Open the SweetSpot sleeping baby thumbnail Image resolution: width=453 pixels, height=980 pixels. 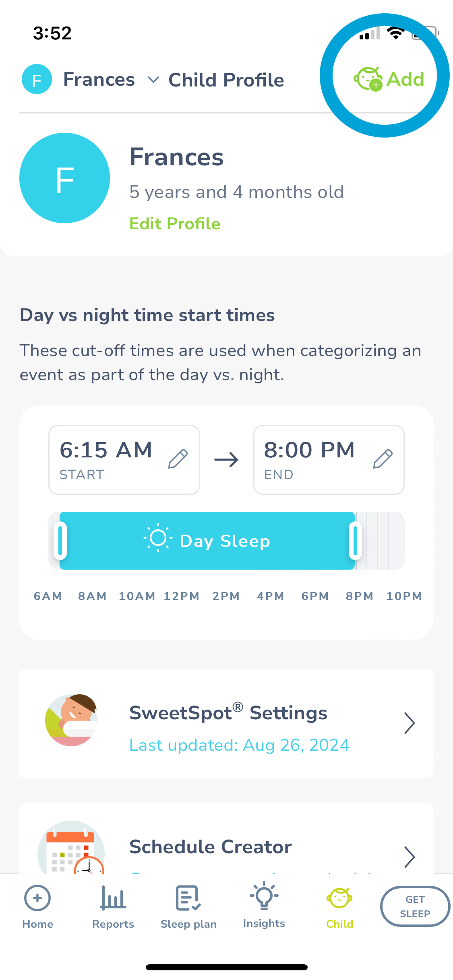pos(71,720)
